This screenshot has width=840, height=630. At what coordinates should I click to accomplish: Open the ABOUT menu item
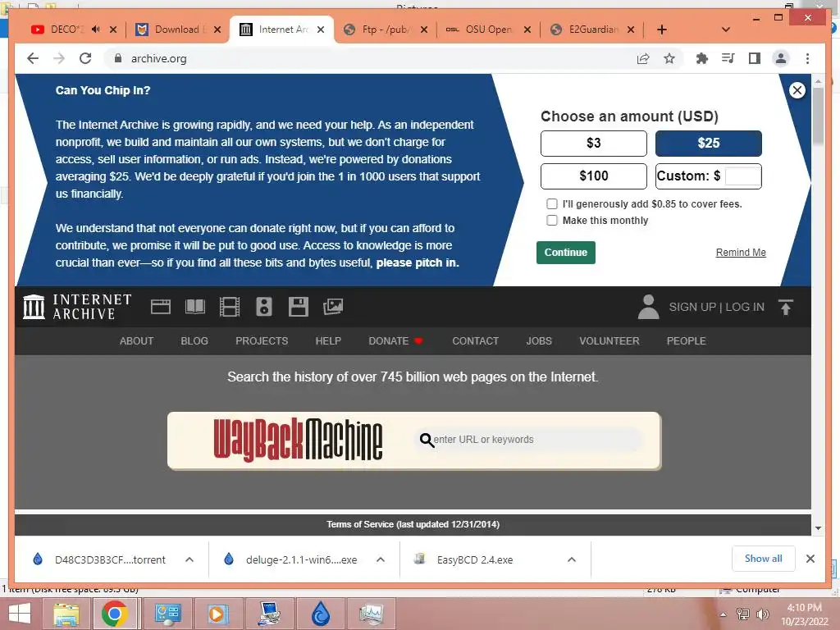136,340
